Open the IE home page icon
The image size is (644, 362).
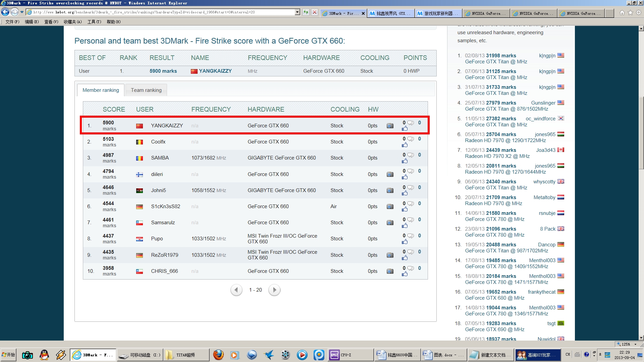[622, 13]
